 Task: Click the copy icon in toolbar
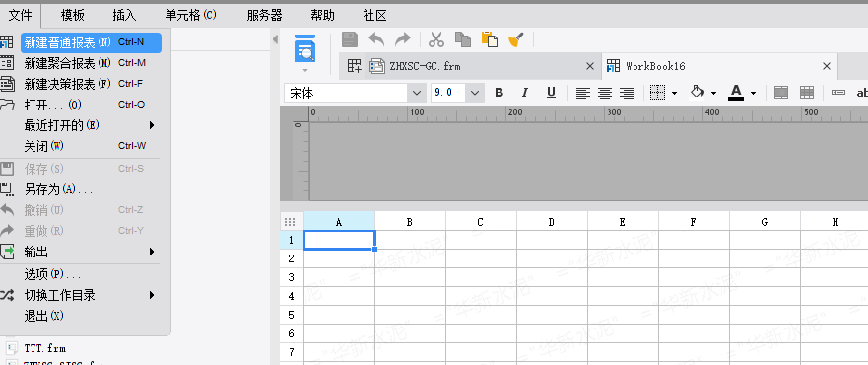click(463, 39)
